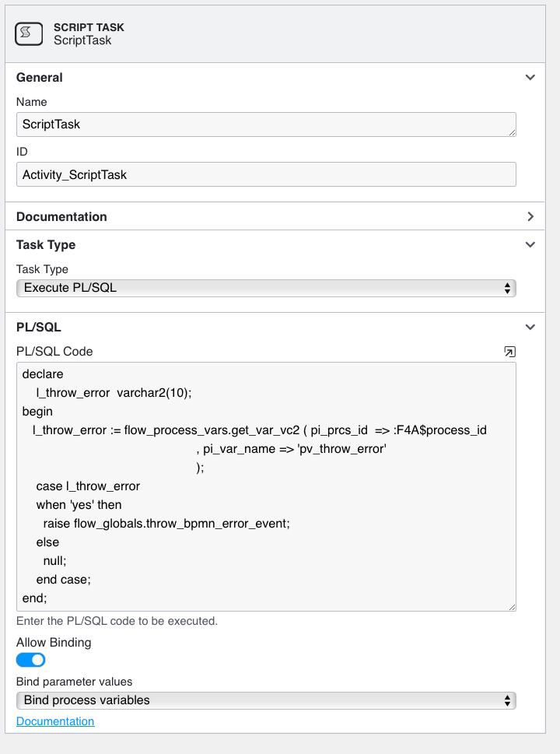Disable the Allow Binding toggle
The image size is (560, 754).
coord(31,660)
